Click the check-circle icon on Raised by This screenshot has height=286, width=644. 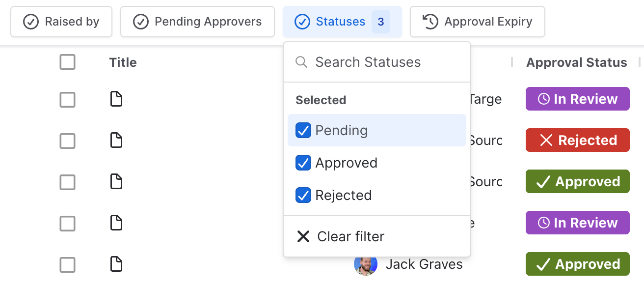31,22
